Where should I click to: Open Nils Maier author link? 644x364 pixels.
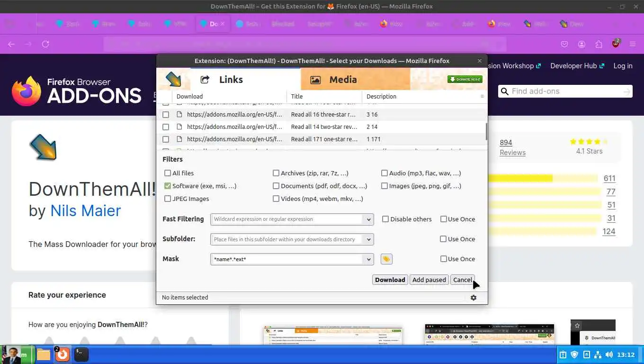(x=86, y=210)
